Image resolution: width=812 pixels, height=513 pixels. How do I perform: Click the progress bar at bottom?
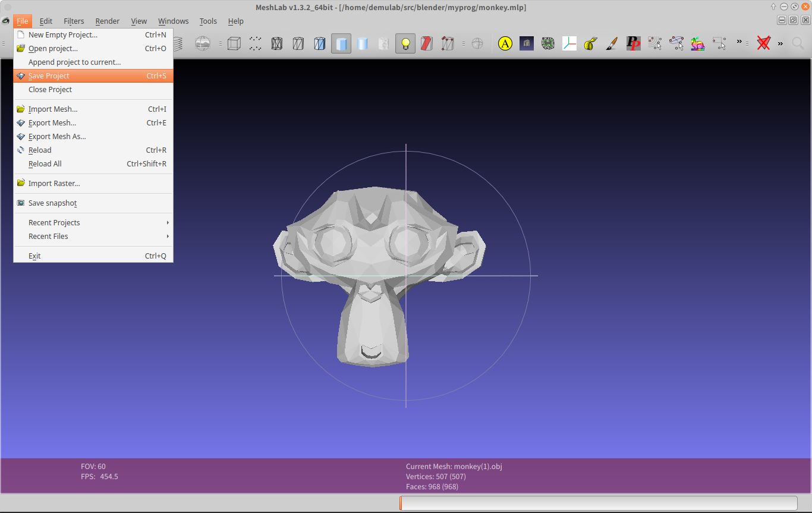click(x=599, y=503)
